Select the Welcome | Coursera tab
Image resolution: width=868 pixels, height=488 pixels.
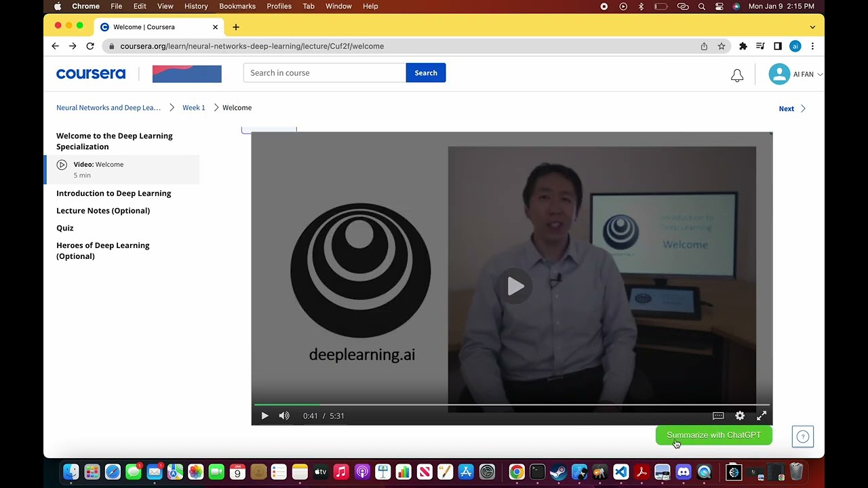(159, 27)
